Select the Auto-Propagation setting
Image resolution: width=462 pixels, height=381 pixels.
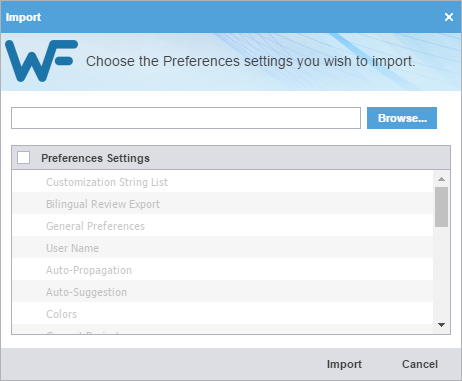click(223, 270)
